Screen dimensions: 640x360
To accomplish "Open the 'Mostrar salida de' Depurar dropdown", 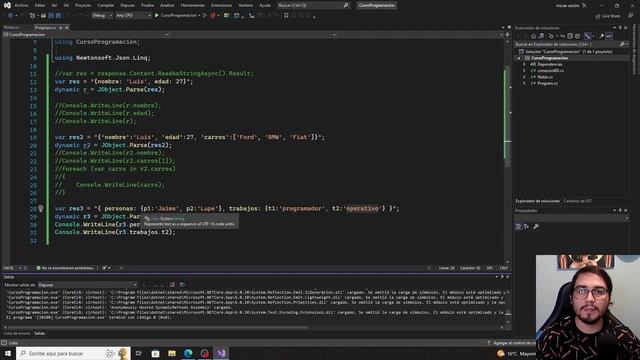I will [x=88, y=284].
